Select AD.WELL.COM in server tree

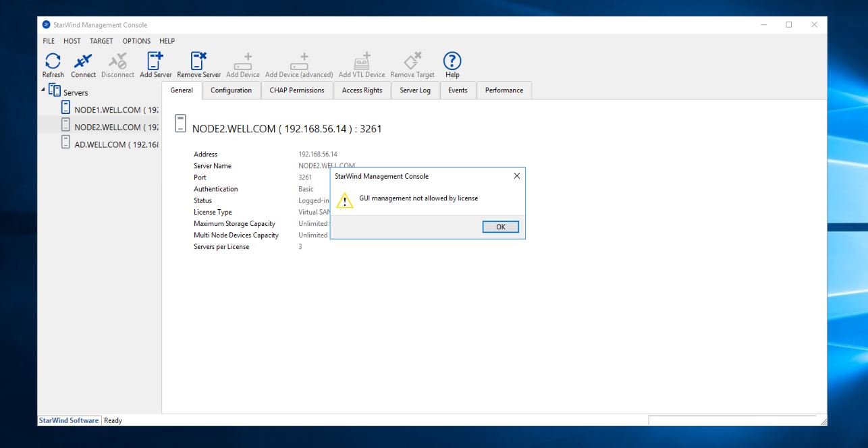[110, 144]
